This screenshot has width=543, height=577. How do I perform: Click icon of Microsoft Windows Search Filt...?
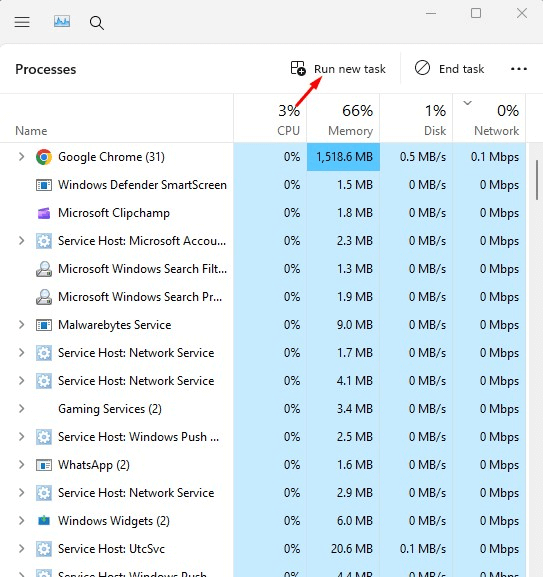click(x=44, y=269)
